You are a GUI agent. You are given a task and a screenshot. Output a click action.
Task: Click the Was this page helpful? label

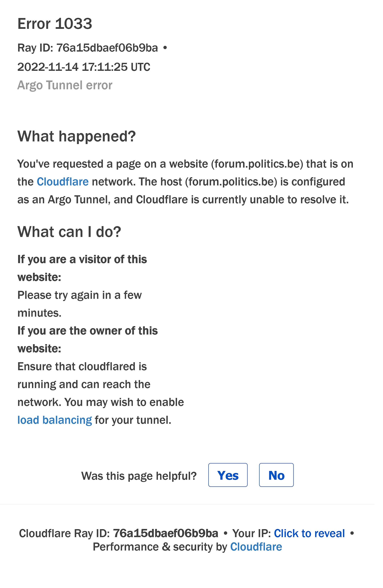coord(139,476)
